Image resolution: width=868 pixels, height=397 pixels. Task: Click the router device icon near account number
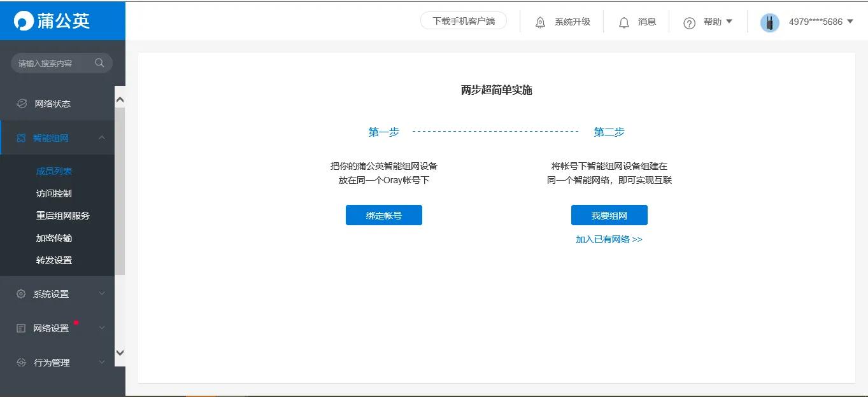pos(769,22)
